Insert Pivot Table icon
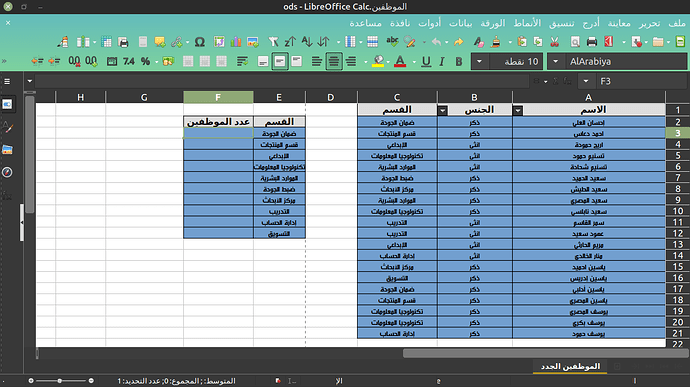This screenshot has width=690, height=387. tap(219, 42)
